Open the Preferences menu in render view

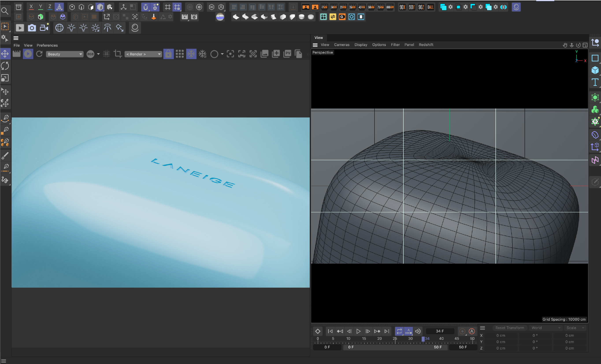point(47,45)
